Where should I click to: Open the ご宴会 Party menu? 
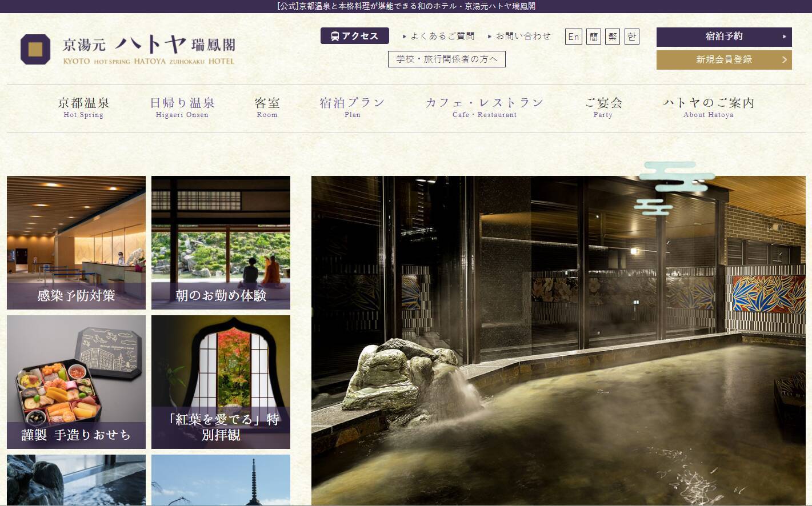pos(603,107)
